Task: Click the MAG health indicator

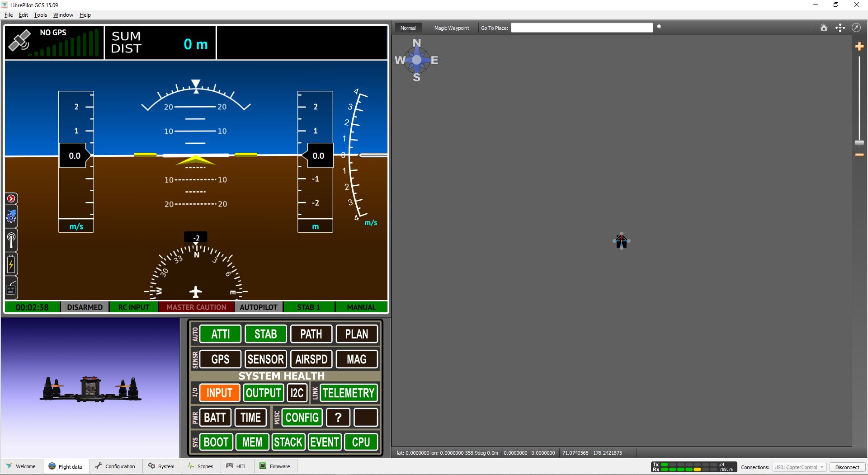Action: coord(357,359)
